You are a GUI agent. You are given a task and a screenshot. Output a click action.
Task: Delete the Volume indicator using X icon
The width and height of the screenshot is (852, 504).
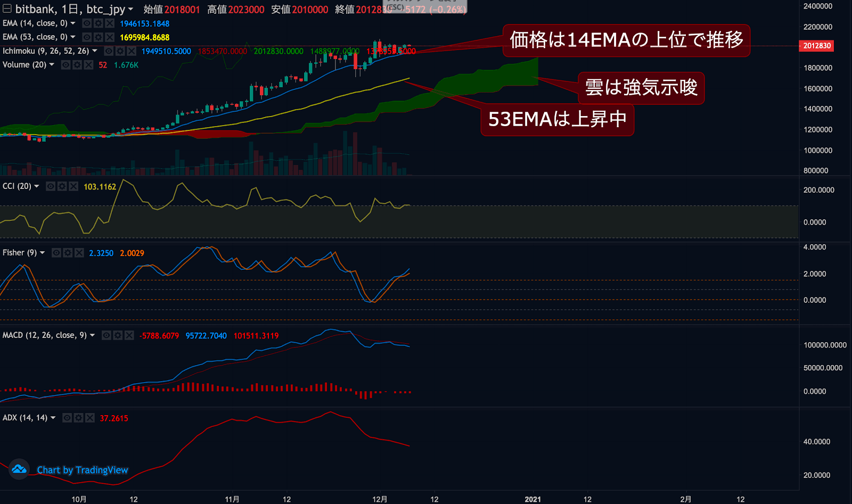(x=88, y=65)
